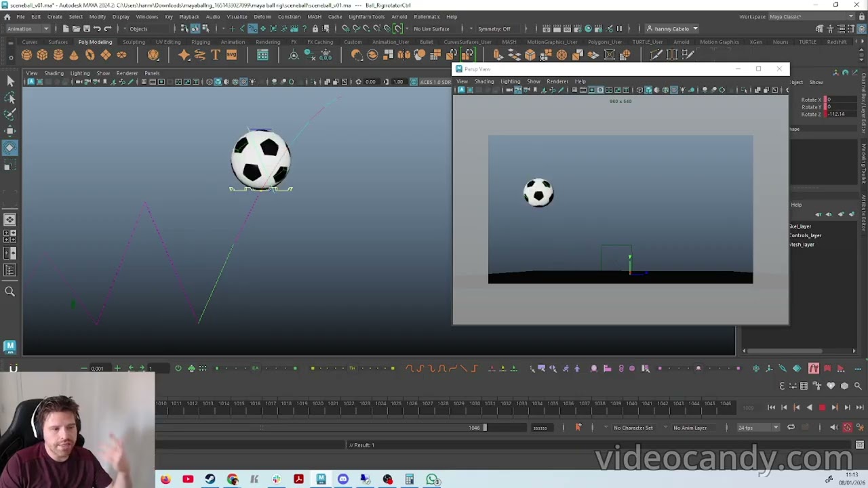868x488 pixels.
Task: Open the Help menu in the Layer Editor
Action: [x=796, y=205]
